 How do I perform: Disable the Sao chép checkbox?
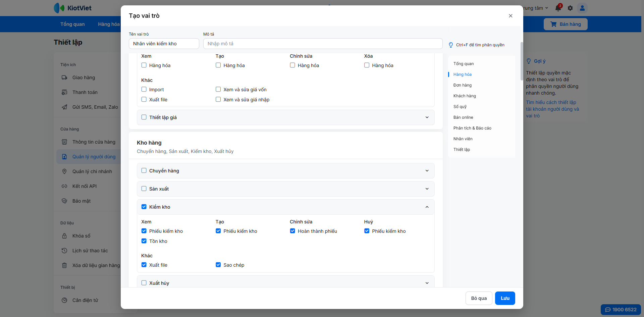[218, 265]
